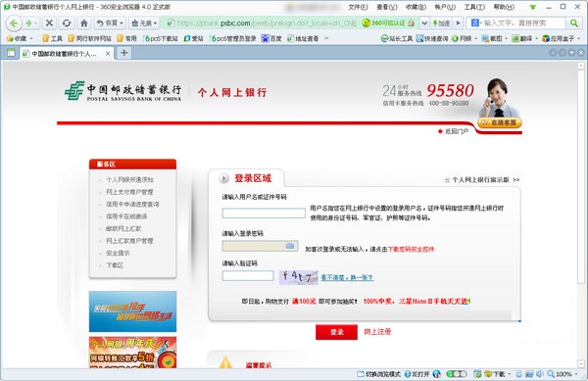Open the 收藏 favorites star menu
Viewport: 588px width, 381px height.
click(x=20, y=38)
